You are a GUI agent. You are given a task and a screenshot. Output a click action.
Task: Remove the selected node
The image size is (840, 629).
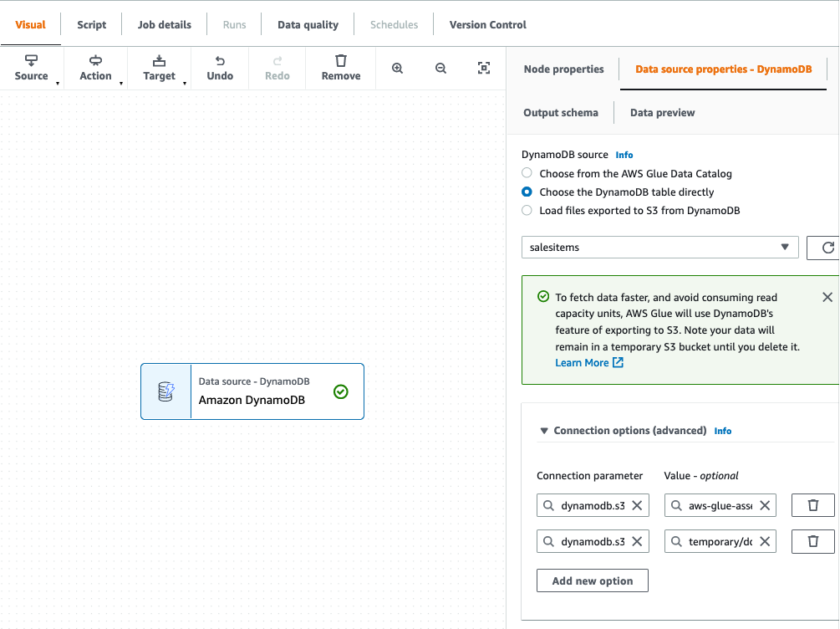click(341, 68)
